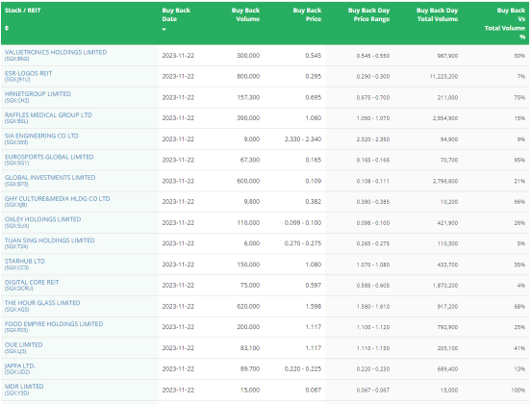Toggle Buy Back Date sort arrow
The height and width of the screenshot is (404, 532).
click(164, 30)
